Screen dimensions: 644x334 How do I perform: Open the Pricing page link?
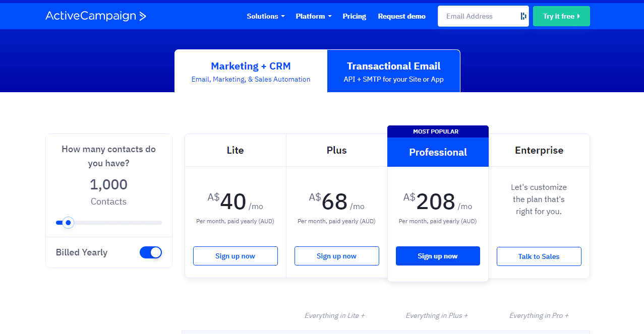coord(354,16)
